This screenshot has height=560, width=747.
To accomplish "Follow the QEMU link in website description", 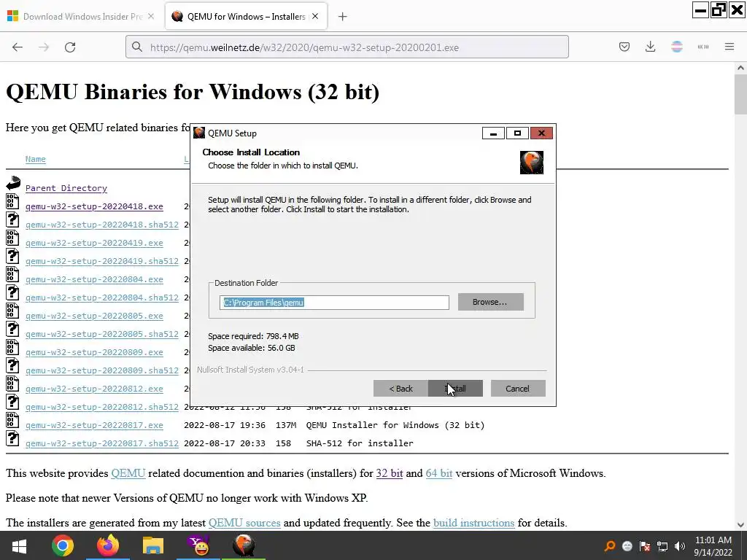I will coord(128,473).
